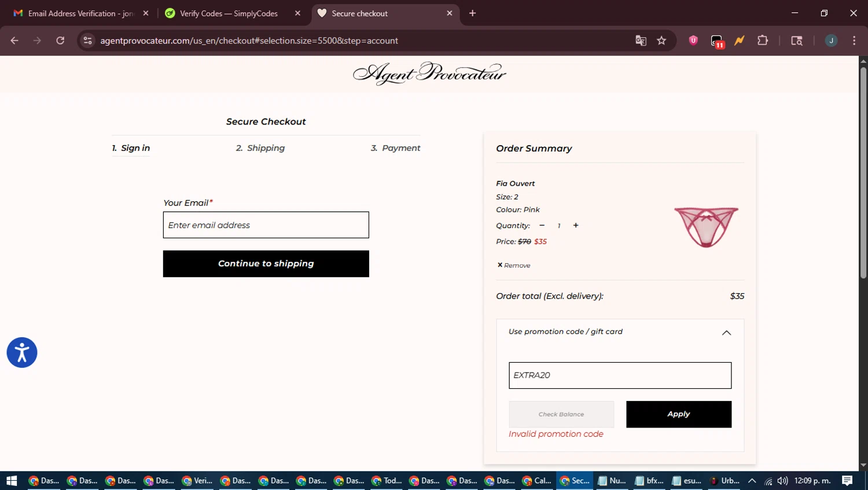Open the network Wi-Fi tray icon
This screenshot has height=490, width=868.
768,481
